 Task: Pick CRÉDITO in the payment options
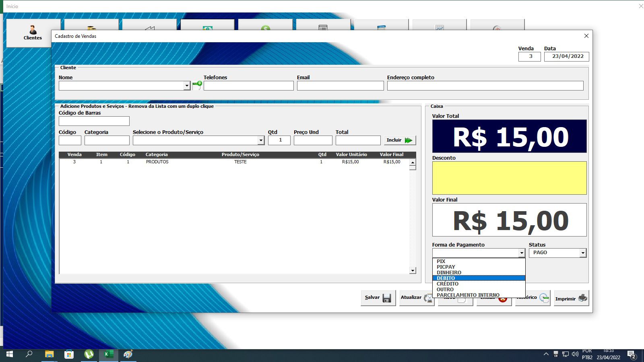click(x=448, y=284)
